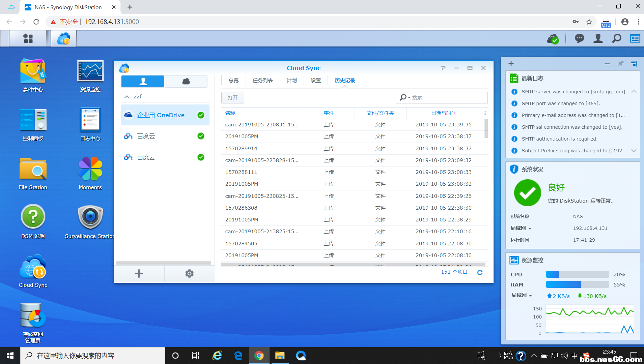The image size is (644, 364).
Task: Click the history list vertical scrollbar
Action: [x=486, y=128]
